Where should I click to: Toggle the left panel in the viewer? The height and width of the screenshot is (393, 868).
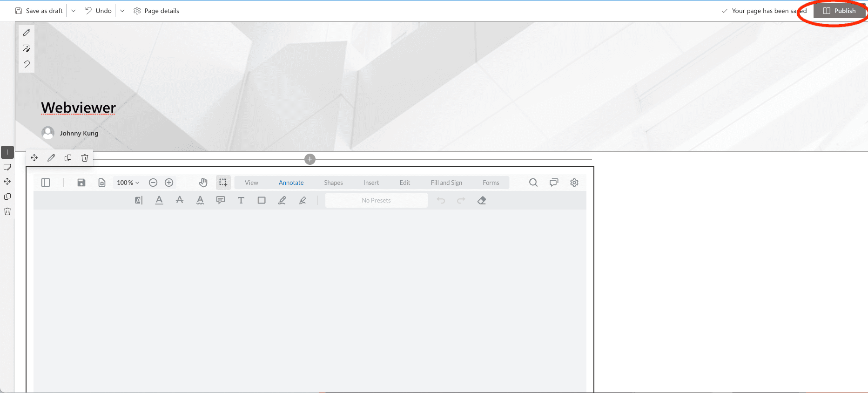pyautogui.click(x=46, y=183)
